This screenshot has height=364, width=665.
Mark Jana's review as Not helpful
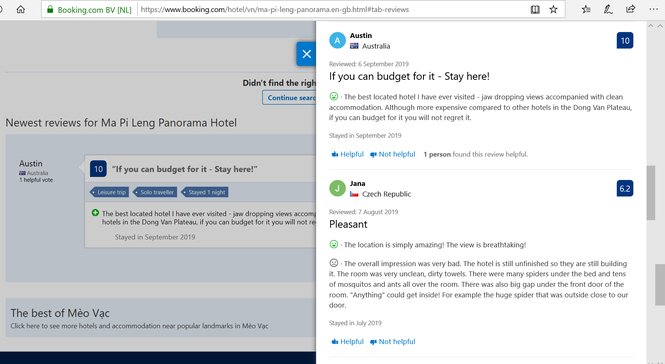coord(393,342)
